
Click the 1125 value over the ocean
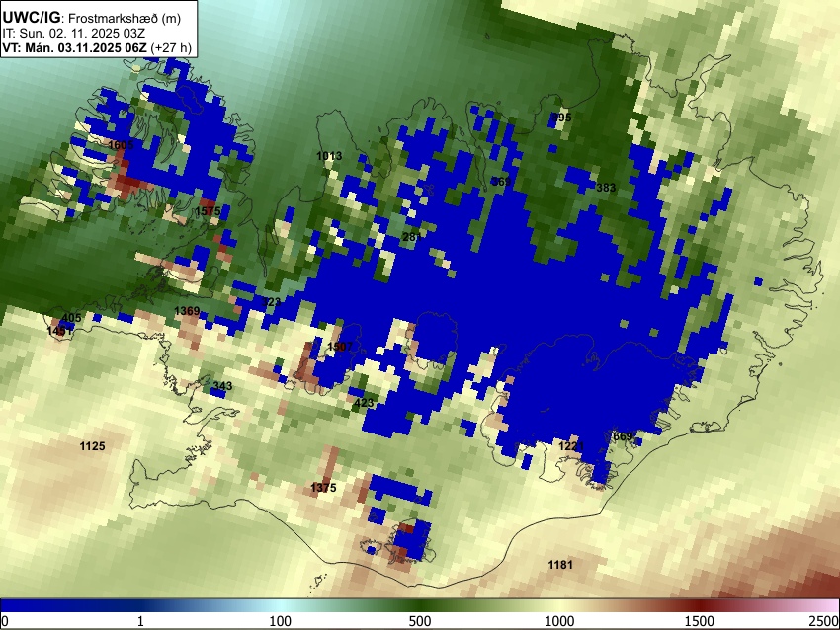(92, 446)
